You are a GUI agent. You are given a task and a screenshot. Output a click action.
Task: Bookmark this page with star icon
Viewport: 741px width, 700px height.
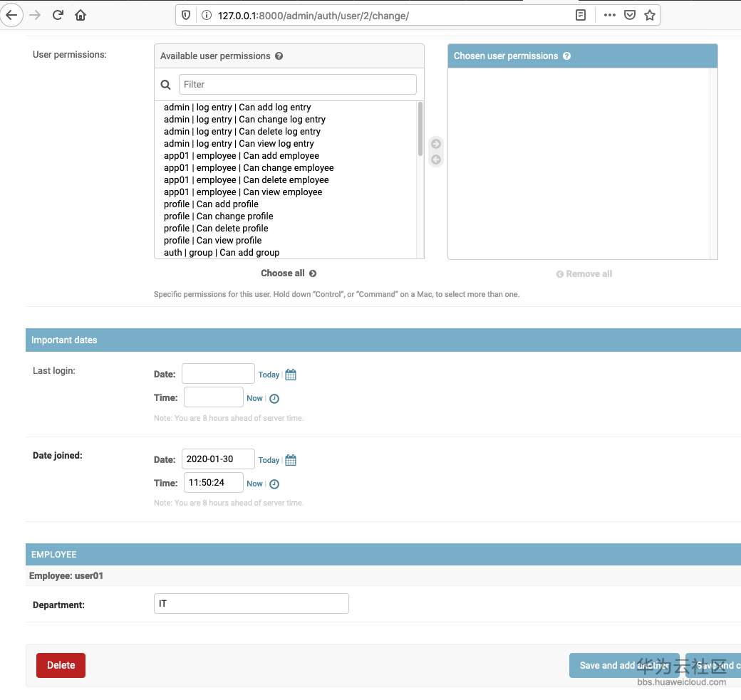pyautogui.click(x=650, y=15)
